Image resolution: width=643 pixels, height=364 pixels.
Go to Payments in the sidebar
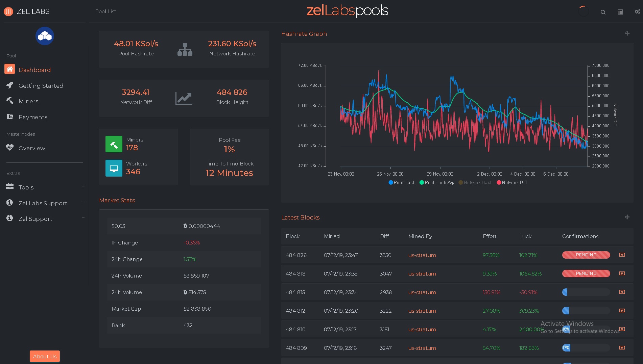tap(33, 117)
